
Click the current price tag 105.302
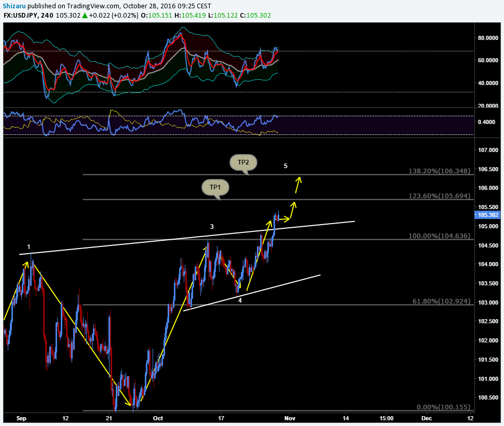pyautogui.click(x=488, y=215)
